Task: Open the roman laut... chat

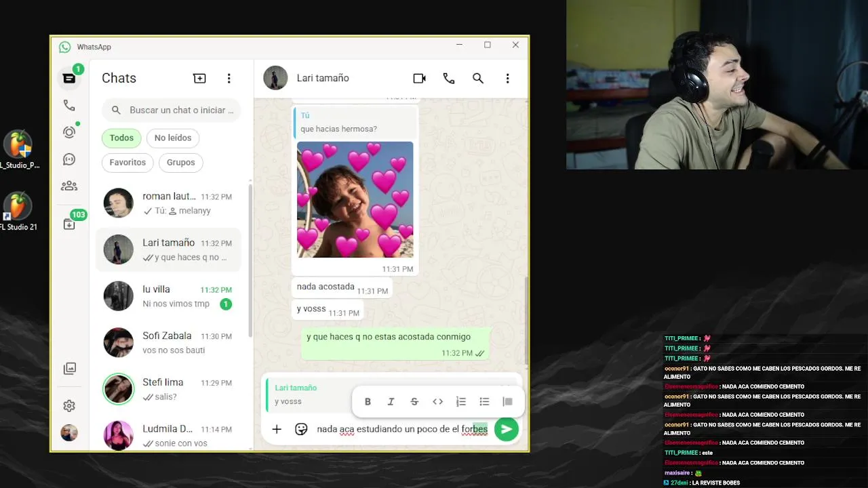Action: [169, 203]
